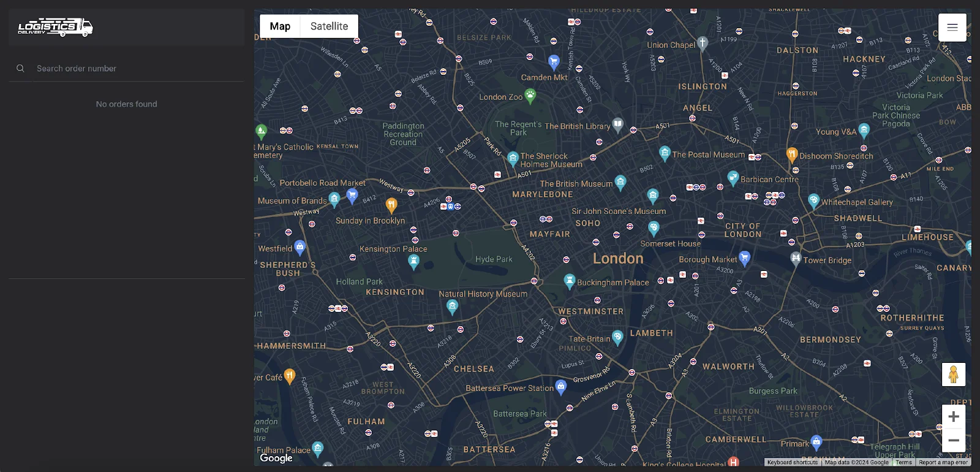Image resolution: width=980 pixels, height=472 pixels.
Task: Click the 'BERMONDSEY' district label
Action: pyautogui.click(x=831, y=340)
